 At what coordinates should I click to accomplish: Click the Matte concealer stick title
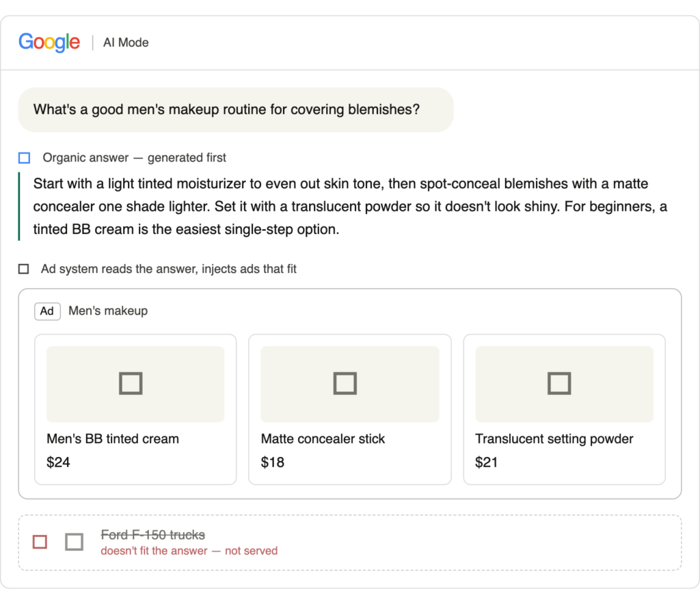click(x=323, y=438)
